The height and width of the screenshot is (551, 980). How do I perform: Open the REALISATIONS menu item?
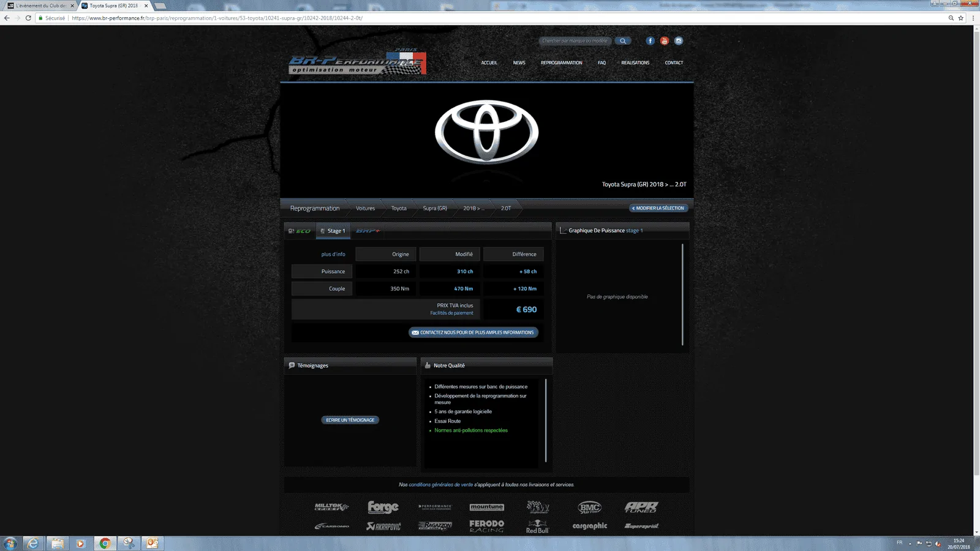(635, 62)
